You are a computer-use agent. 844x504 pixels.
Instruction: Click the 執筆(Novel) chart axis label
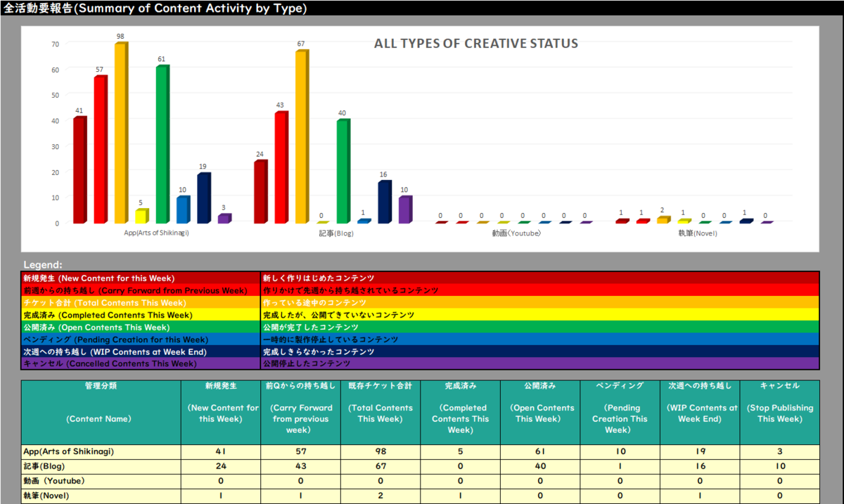tap(697, 233)
